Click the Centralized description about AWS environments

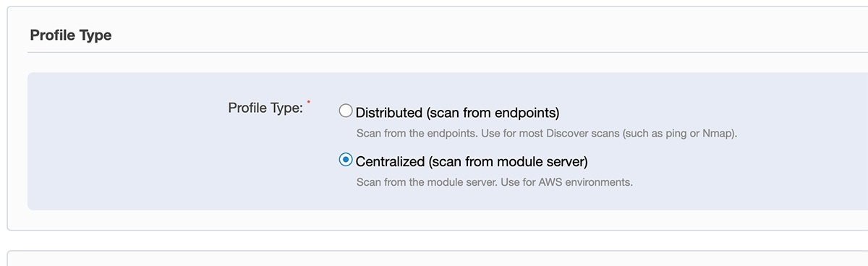tap(495, 182)
